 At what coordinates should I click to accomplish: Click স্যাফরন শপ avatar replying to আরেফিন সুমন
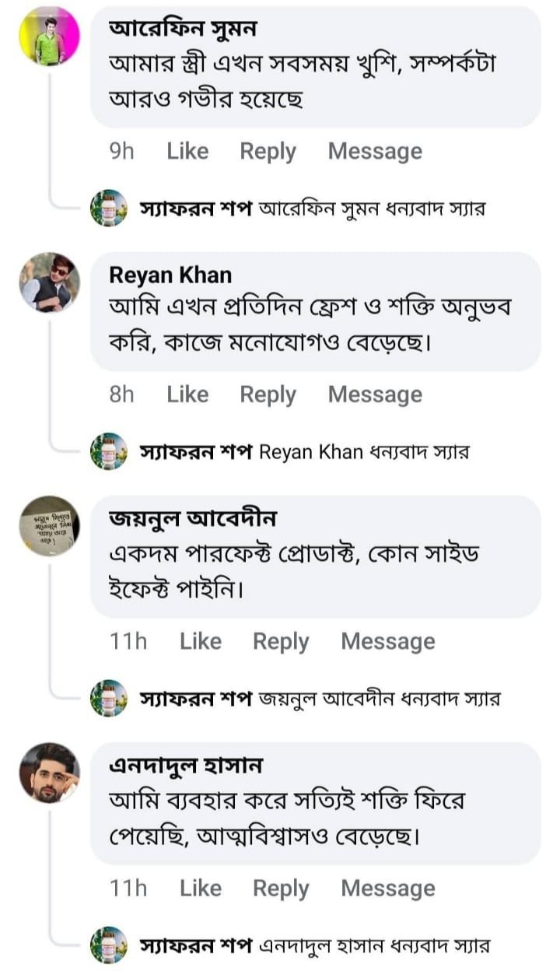coord(109,208)
